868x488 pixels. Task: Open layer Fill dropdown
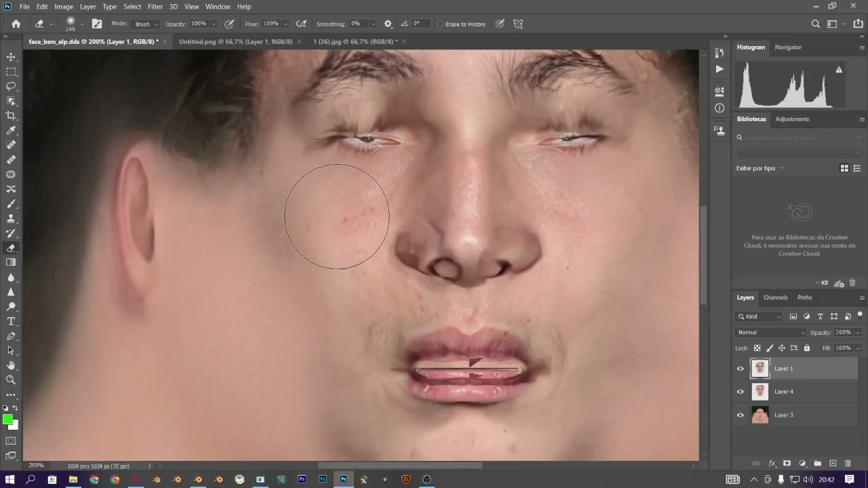(x=859, y=348)
